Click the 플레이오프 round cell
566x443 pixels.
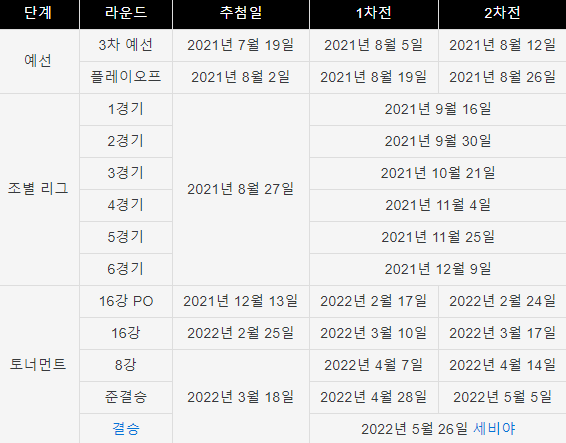(126, 77)
